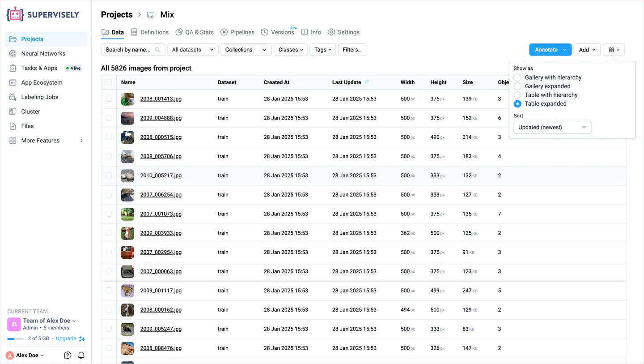Click the thumbnail of 2009_005247.jpg
The image size is (644, 364).
point(127,329)
